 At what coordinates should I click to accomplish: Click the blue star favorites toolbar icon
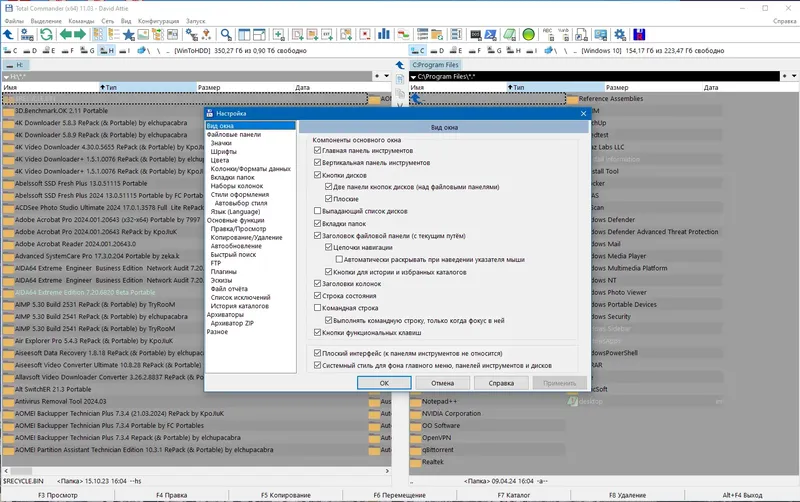(129, 35)
